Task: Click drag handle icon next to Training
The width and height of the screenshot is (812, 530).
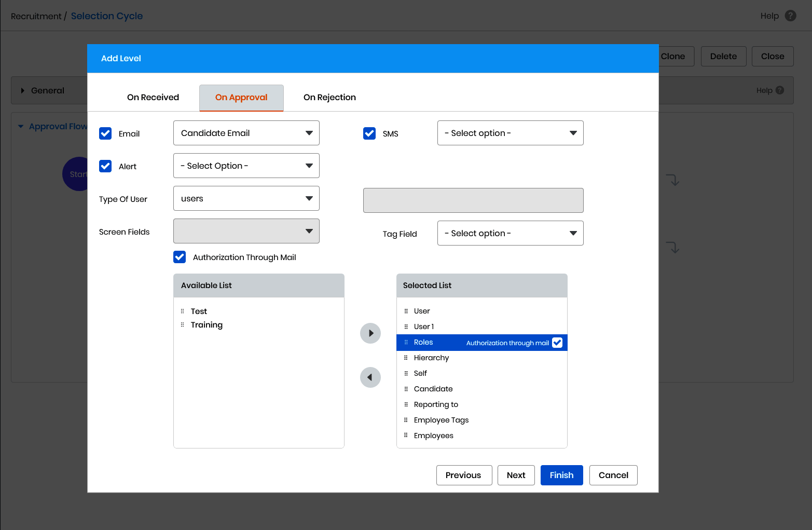Action: click(182, 325)
